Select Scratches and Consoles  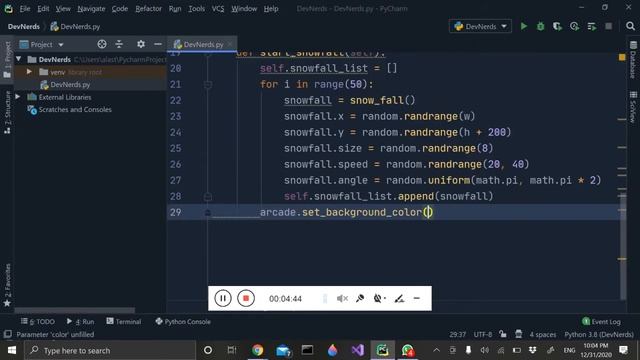click(75, 109)
